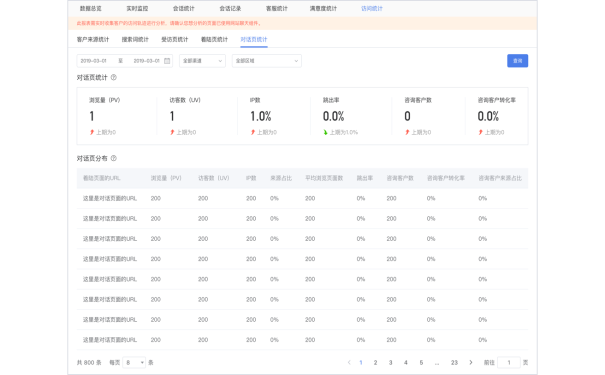Open the date range calendar icon
Viewport: 605px width, 375px height.
click(x=167, y=61)
